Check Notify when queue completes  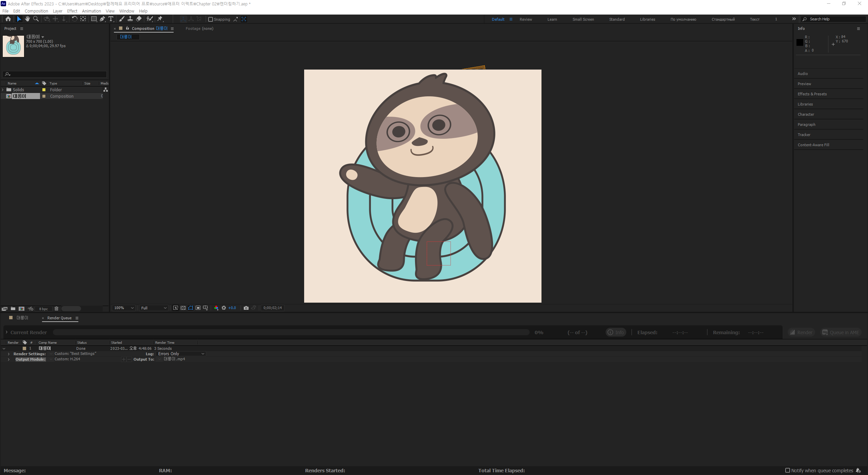[788, 470]
